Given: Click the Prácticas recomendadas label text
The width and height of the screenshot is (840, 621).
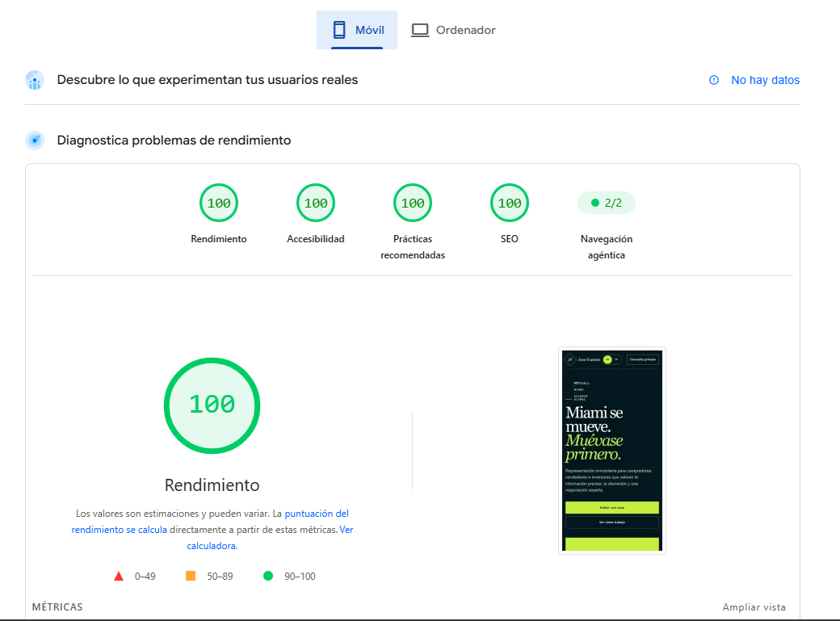Looking at the screenshot, I should click(413, 247).
